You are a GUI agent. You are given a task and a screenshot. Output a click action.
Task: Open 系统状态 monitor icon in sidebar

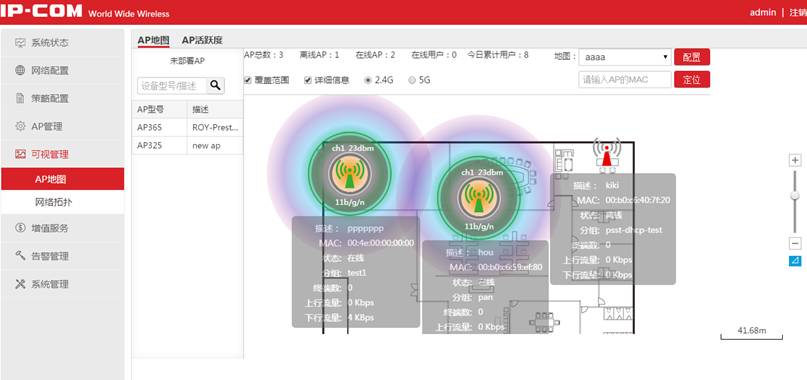pyautogui.click(x=20, y=43)
